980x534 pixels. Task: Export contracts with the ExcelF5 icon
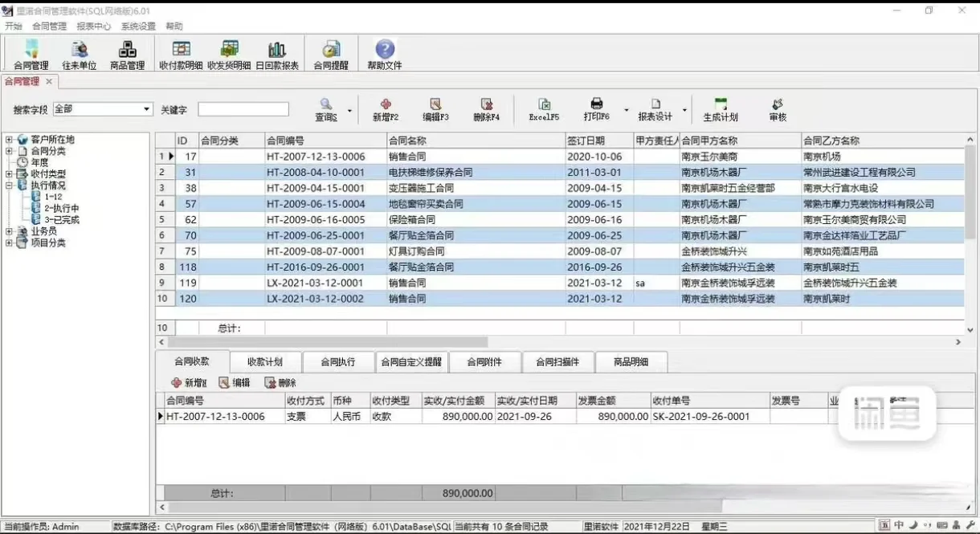tap(544, 109)
